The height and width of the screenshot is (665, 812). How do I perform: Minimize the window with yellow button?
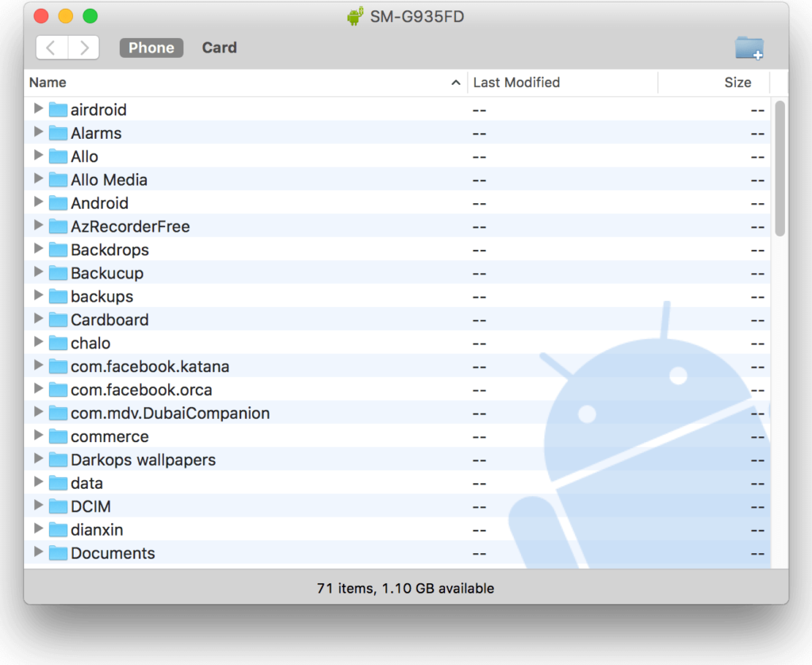(x=66, y=16)
